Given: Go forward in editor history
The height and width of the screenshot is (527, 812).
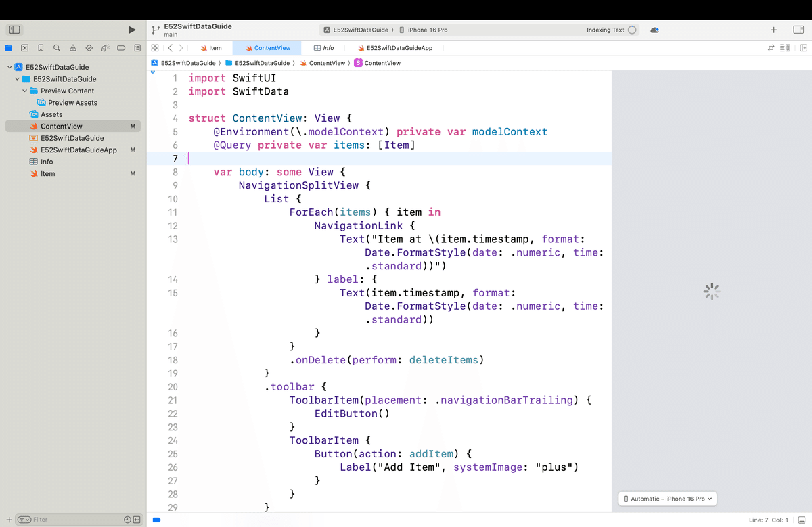Looking at the screenshot, I should click(181, 48).
